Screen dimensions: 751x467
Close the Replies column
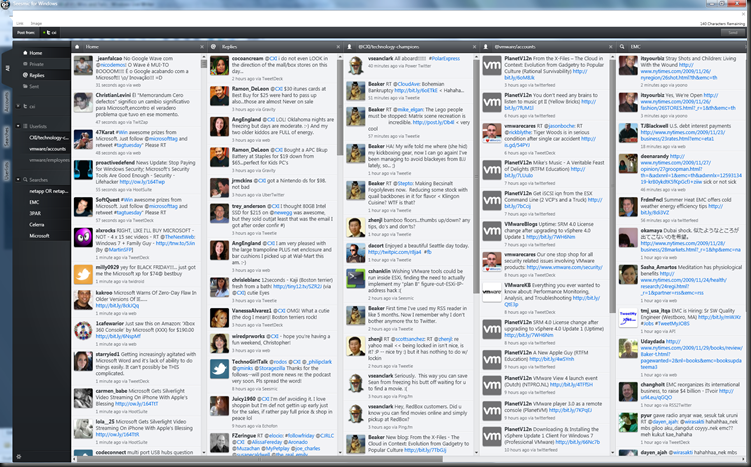click(338, 47)
